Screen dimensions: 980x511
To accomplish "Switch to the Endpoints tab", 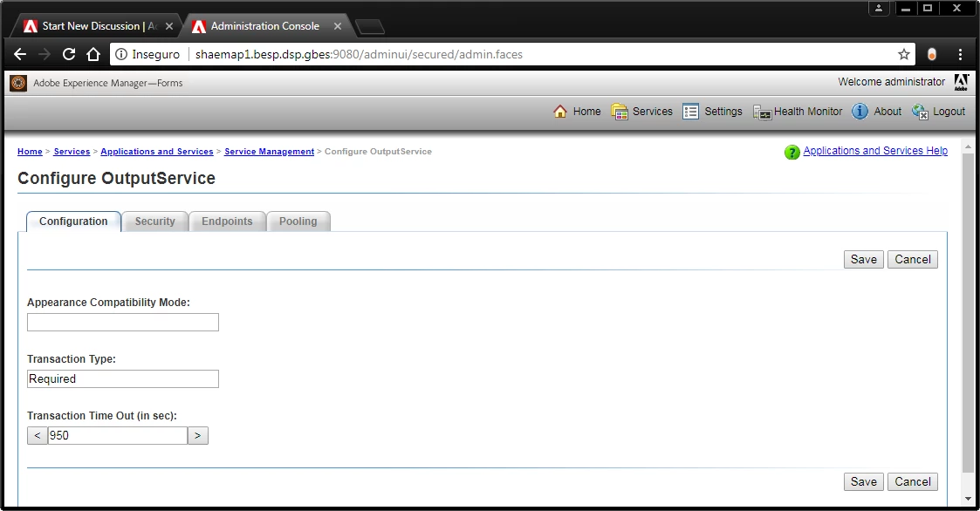I will 227,221.
